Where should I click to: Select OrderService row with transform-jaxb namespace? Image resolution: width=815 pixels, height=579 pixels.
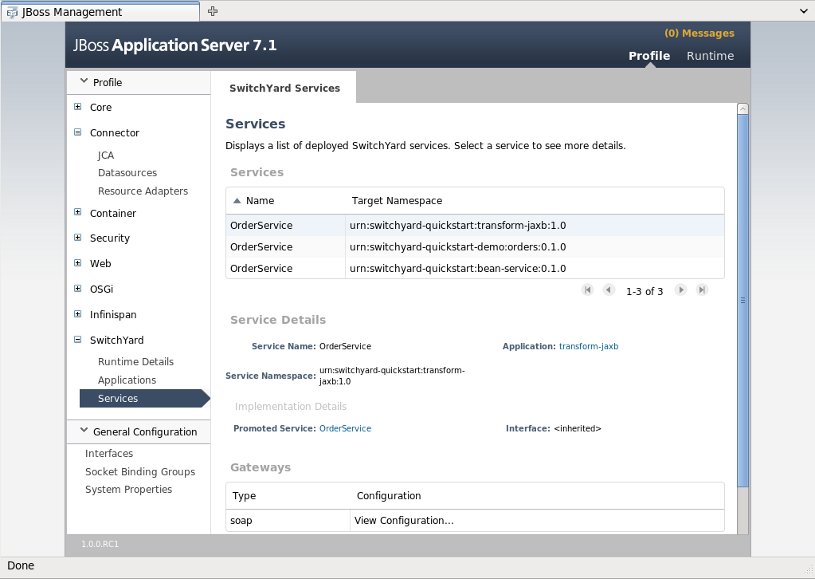475,225
